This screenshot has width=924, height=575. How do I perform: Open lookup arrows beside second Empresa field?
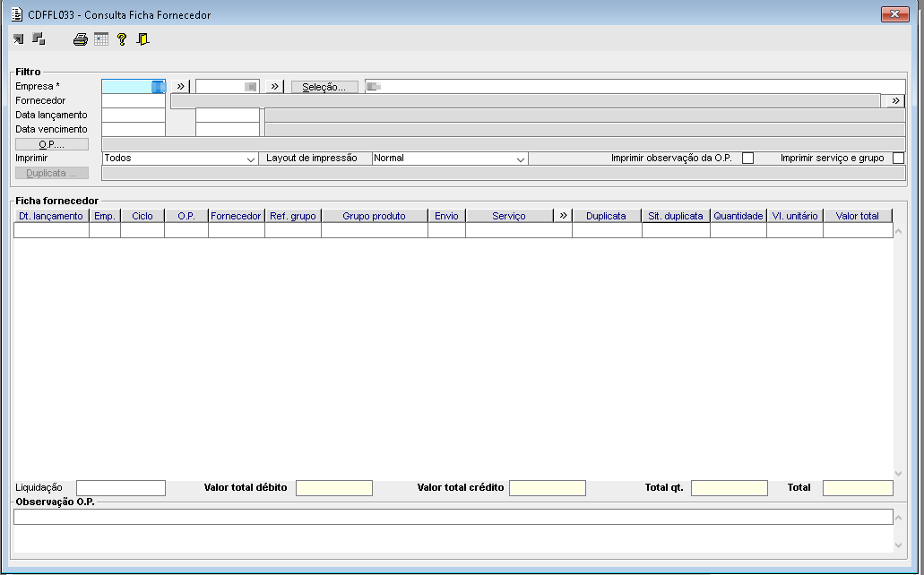pyautogui.click(x=274, y=87)
